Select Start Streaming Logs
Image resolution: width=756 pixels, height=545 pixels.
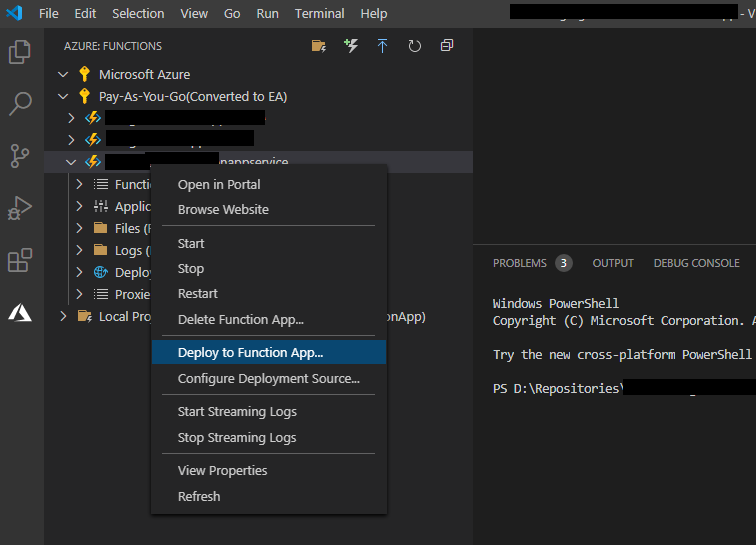[269, 411]
